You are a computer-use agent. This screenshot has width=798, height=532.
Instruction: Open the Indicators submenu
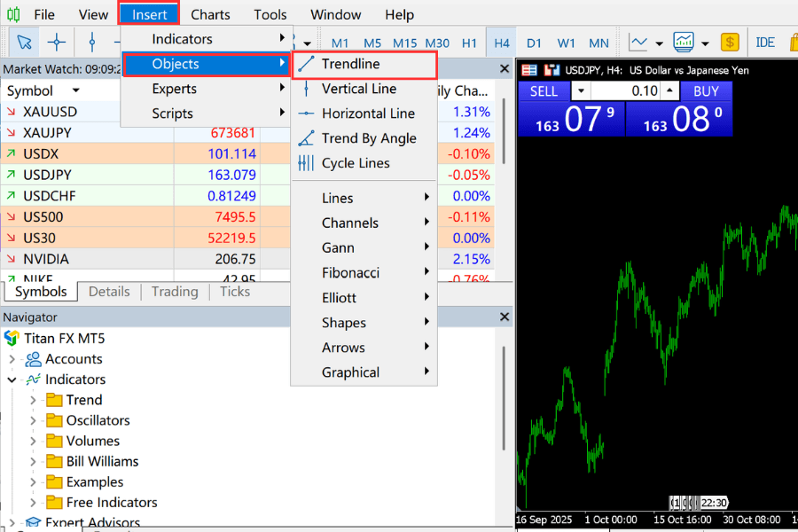click(x=207, y=39)
